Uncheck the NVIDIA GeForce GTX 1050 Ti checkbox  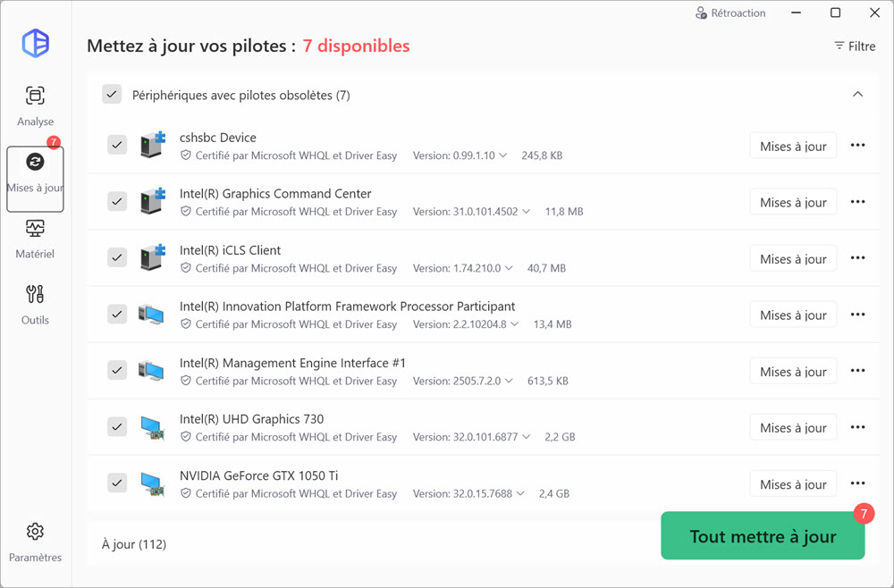coord(117,483)
